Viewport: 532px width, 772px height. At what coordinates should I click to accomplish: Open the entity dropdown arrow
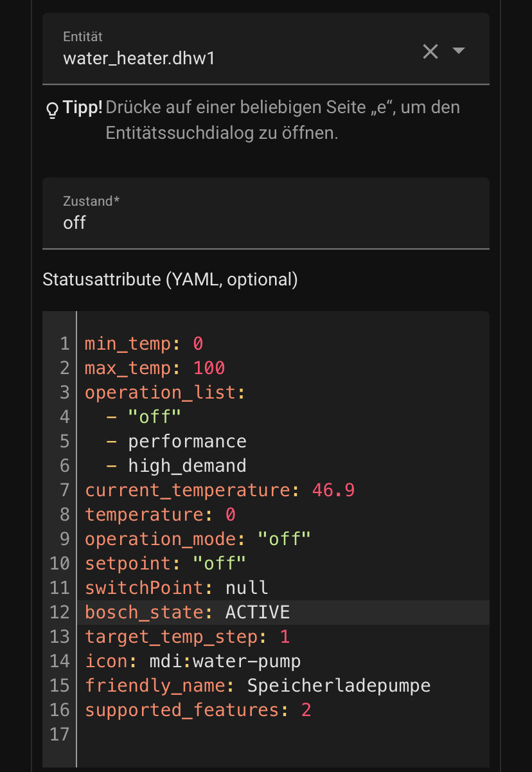[459, 51]
